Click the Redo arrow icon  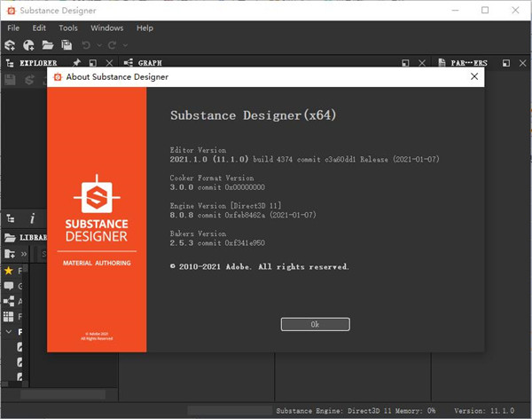coord(113,44)
